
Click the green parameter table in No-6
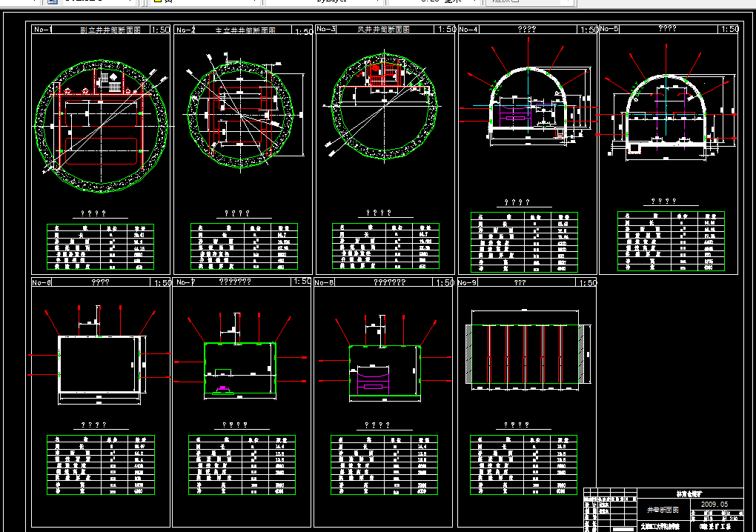point(101,465)
